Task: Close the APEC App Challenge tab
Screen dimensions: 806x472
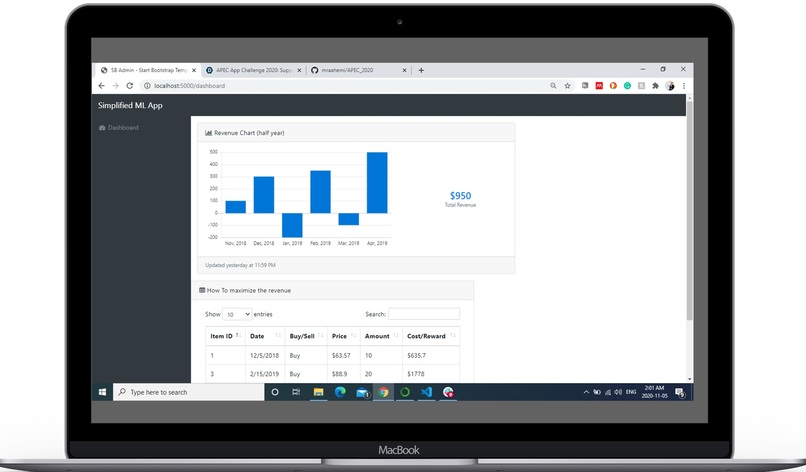Action: [x=299, y=70]
